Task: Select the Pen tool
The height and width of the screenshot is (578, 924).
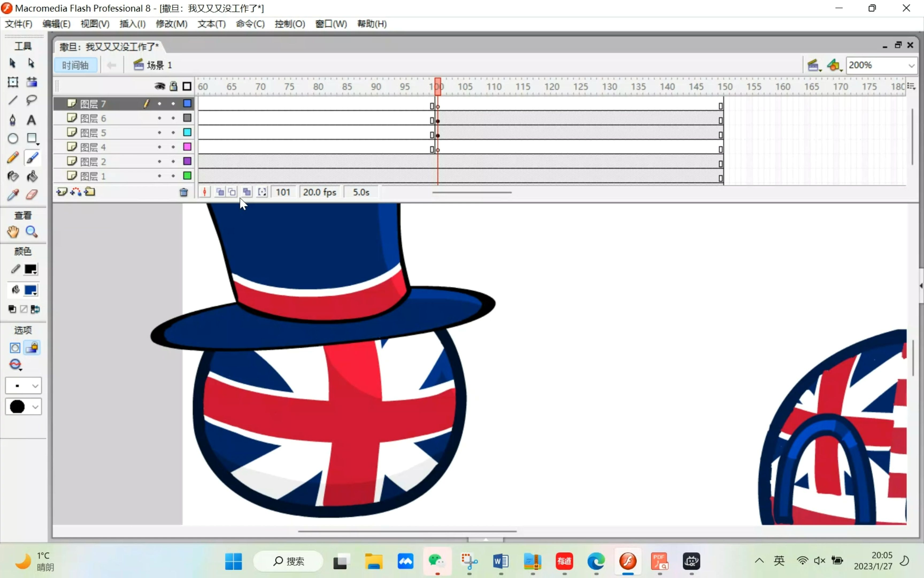Action: [13, 120]
